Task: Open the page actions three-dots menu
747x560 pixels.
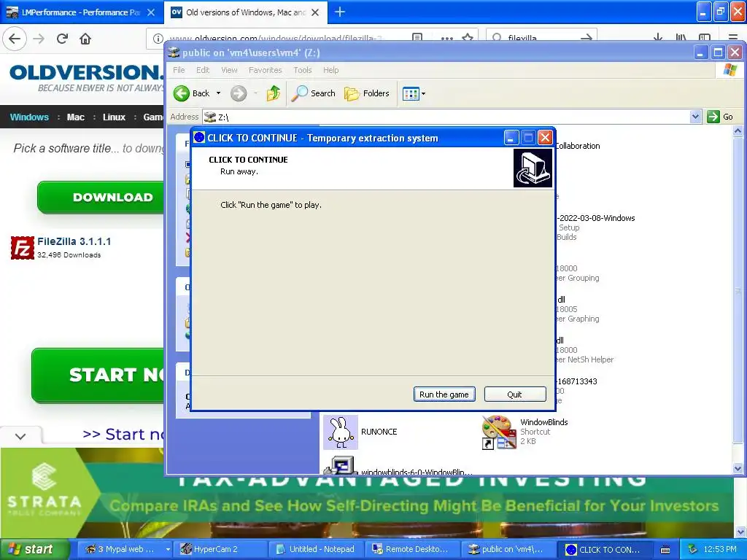Action: (x=447, y=38)
